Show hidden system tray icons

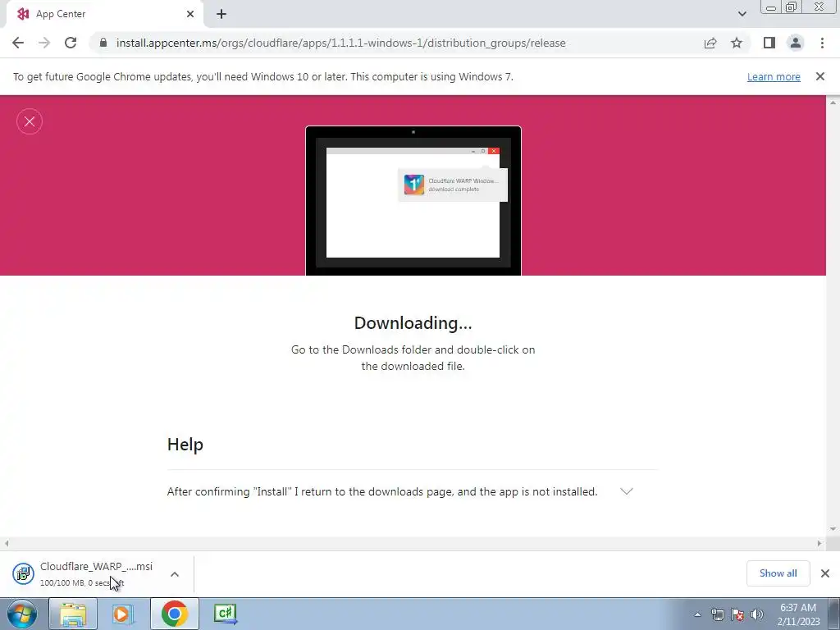click(x=697, y=614)
